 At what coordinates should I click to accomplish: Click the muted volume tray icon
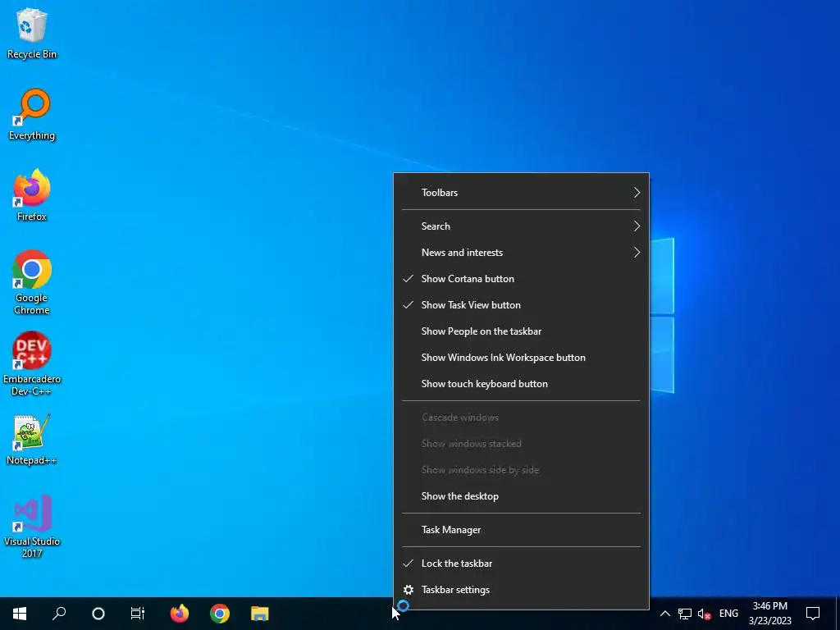coord(705,614)
